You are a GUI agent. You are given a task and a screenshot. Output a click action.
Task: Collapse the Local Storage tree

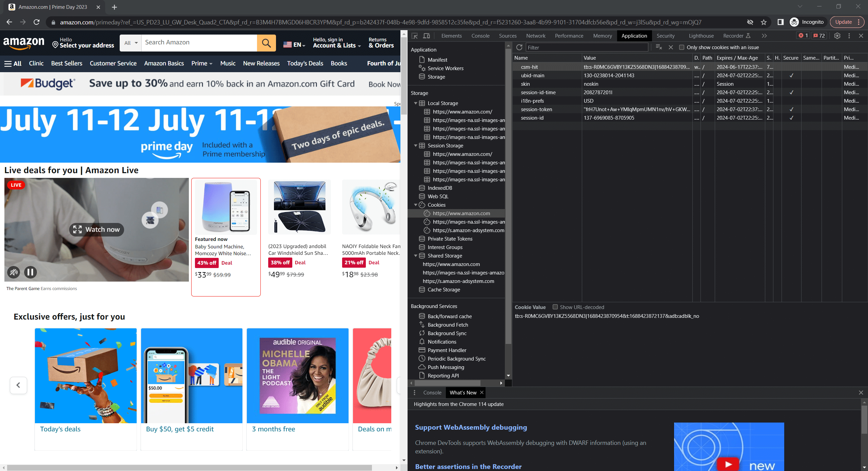pyautogui.click(x=416, y=103)
